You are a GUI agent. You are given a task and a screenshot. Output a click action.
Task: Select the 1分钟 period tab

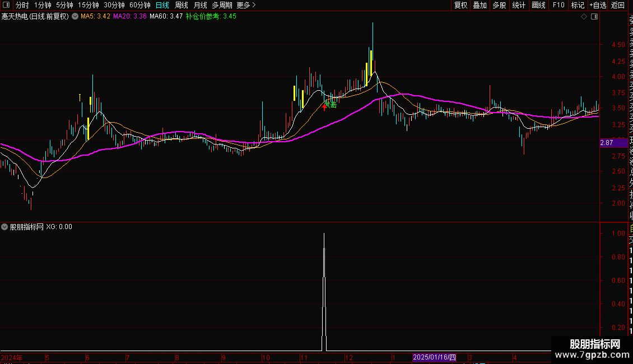click(43, 5)
